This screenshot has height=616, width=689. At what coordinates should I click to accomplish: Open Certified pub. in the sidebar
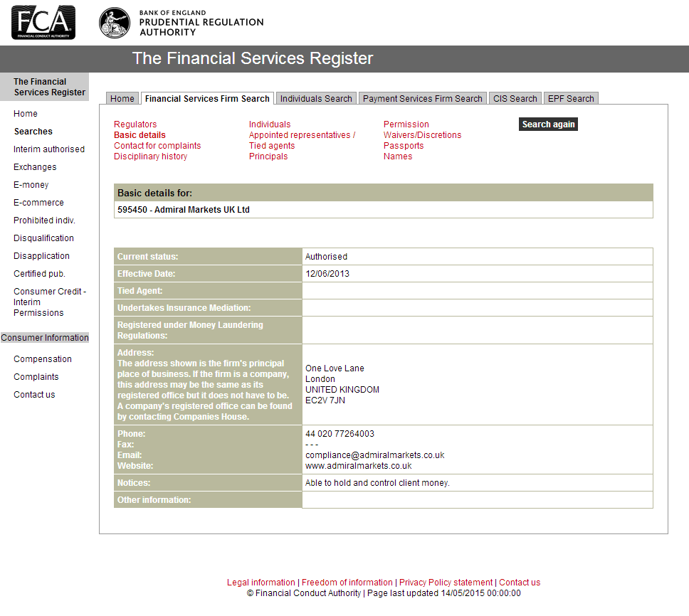[x=39, y=274]
